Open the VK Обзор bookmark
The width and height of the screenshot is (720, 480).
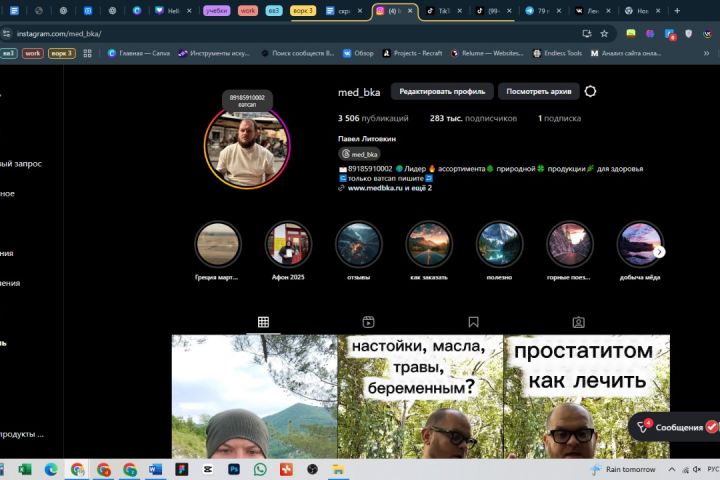pos(358,53)
